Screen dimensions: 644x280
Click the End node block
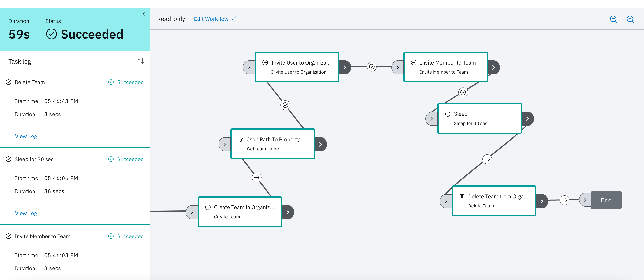(606, 200)
